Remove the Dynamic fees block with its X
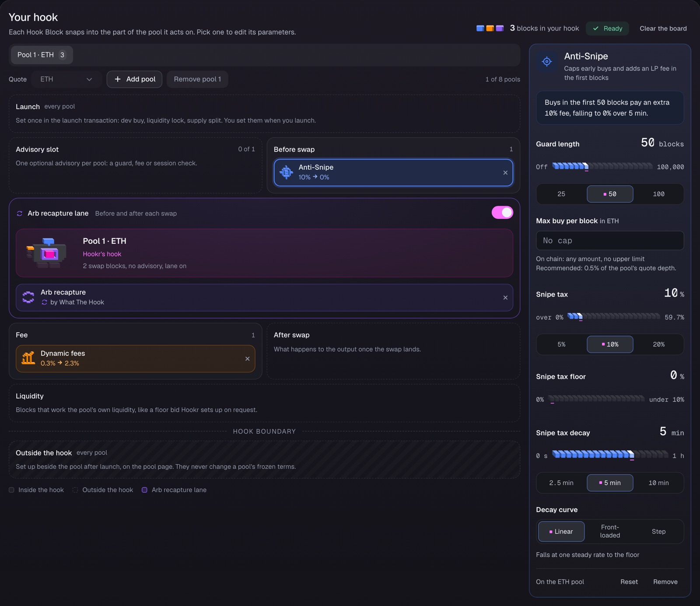Viewport: 700px width, 606px height. click(x=248, y=359)
